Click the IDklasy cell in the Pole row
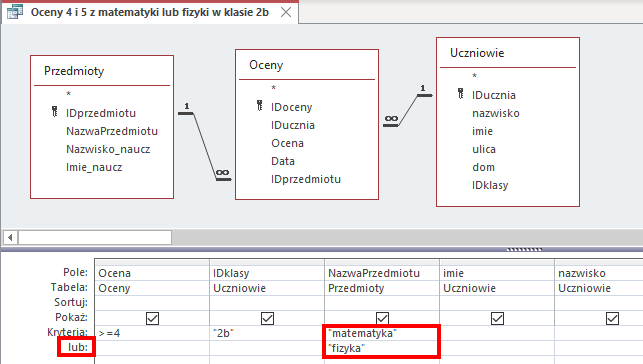This screenshot has height=364, width=643. coord(267,273)
